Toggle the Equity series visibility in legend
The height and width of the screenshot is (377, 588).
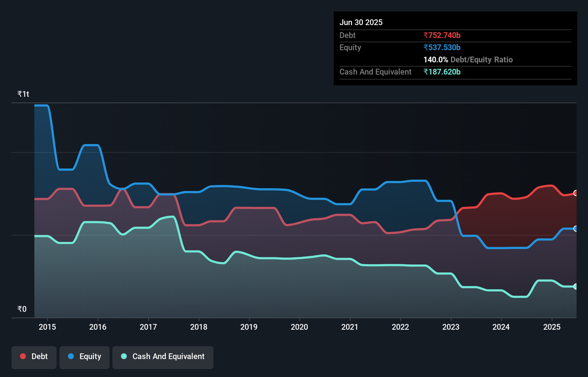(84, 357)
